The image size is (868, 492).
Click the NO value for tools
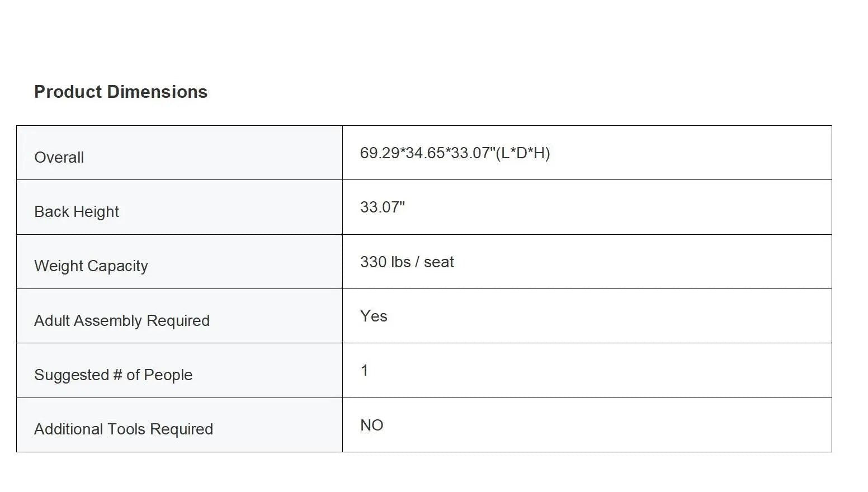click(371, 425)
